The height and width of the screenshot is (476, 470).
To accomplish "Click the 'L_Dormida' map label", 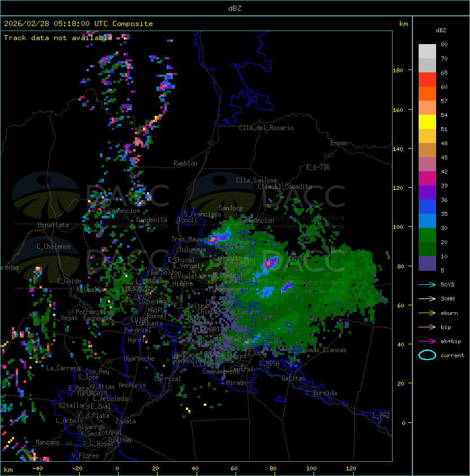I will click(x=321, y=393).
